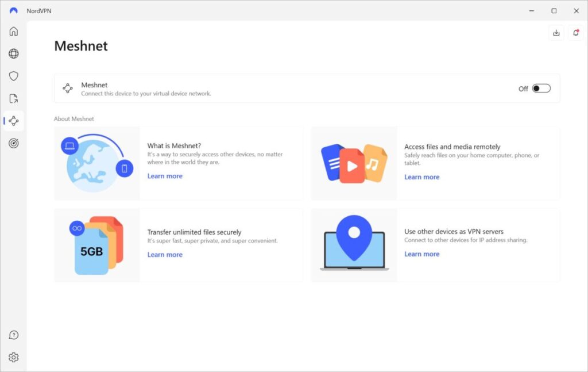Click 'Access files and media remotely' heading
This screenshot has width=588, height=372.
pos(452,147)
